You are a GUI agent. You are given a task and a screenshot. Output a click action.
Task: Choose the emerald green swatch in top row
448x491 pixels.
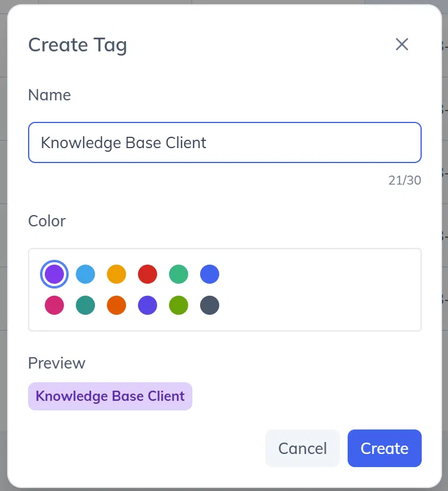point(179,274)
